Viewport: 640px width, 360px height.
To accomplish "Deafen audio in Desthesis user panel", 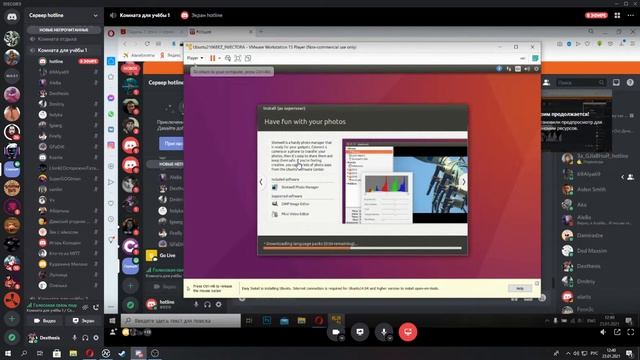I will point(85,338).
